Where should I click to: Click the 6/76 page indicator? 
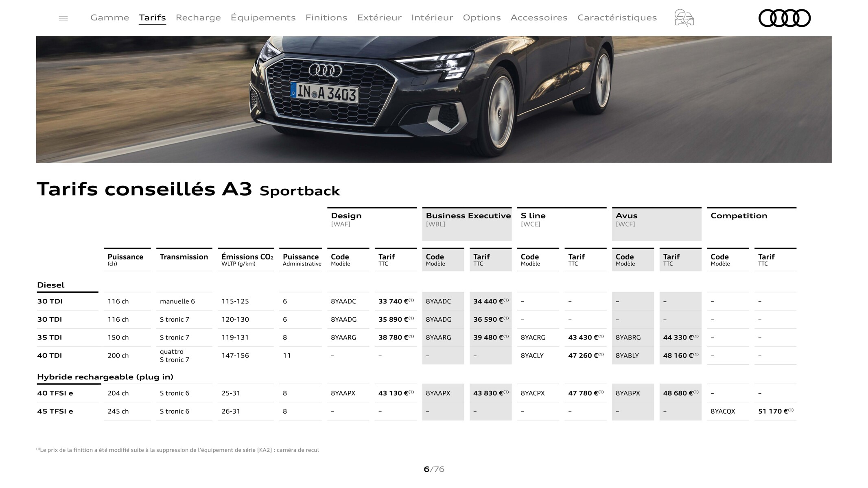point(434,469)
